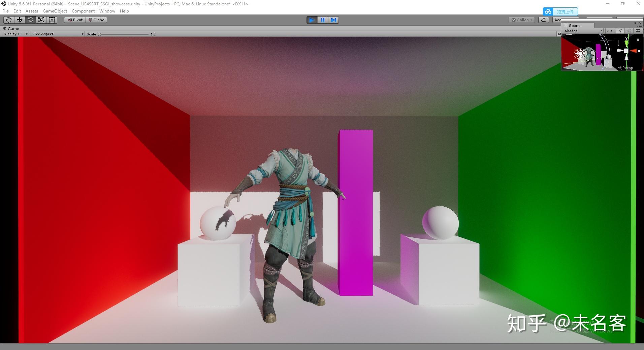Stop play mode via Play button
The width and height of the screenshot is (644, 350).
[x=312, y=20]
